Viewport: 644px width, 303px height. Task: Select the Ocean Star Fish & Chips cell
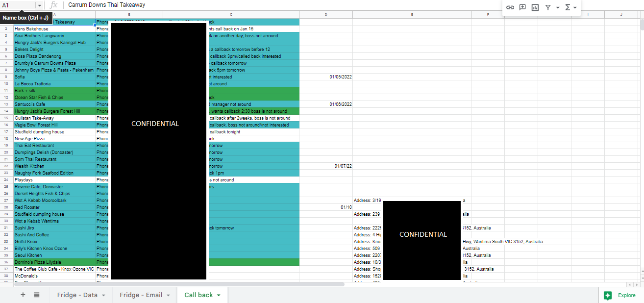click(x=54, y=98)
